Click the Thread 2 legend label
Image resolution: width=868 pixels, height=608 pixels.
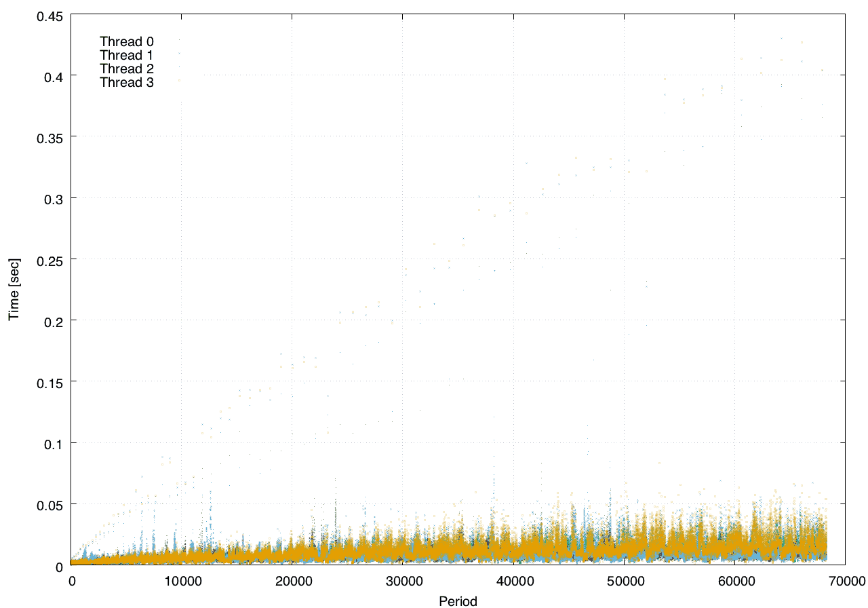(127, 69)
